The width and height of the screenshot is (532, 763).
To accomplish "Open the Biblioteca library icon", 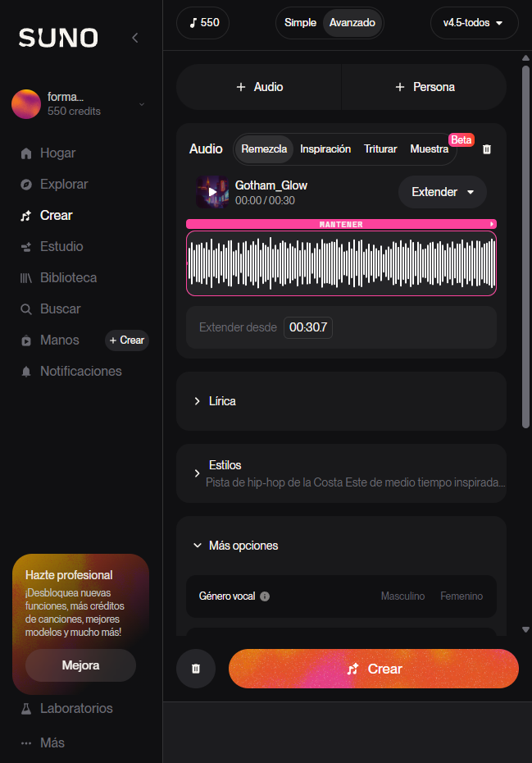I will [x=26, y=278].
